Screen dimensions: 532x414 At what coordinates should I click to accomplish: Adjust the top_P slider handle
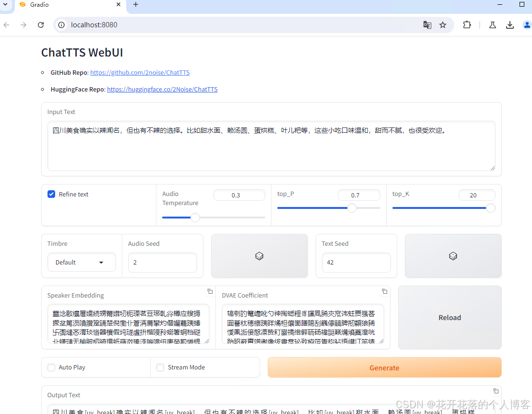click(x=352, y=208)
